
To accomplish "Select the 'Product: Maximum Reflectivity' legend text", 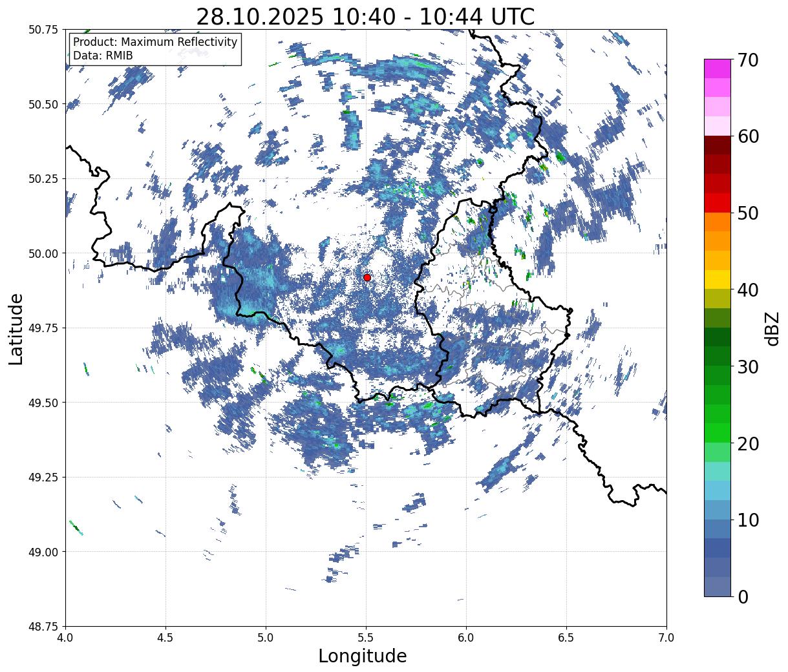I will pos(155,42).
